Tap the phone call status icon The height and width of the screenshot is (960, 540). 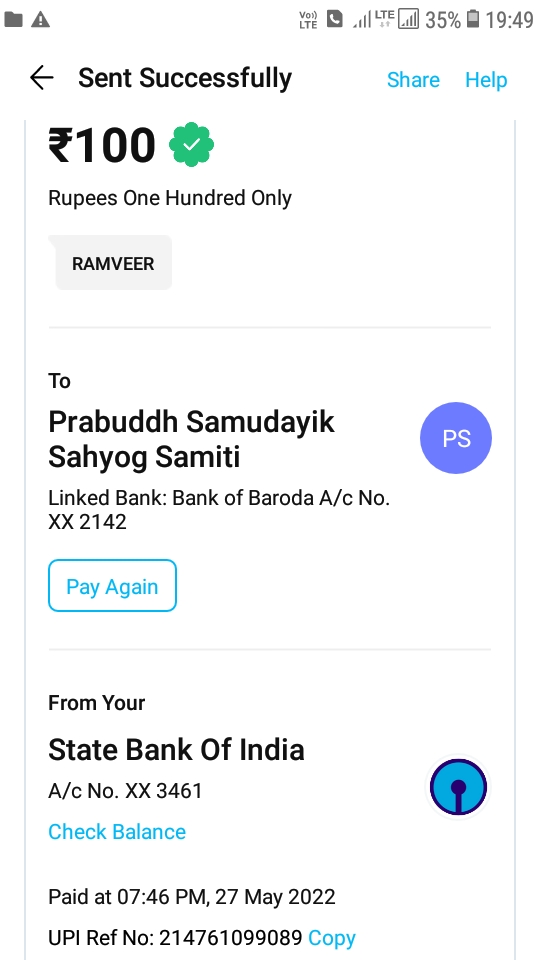334,19
